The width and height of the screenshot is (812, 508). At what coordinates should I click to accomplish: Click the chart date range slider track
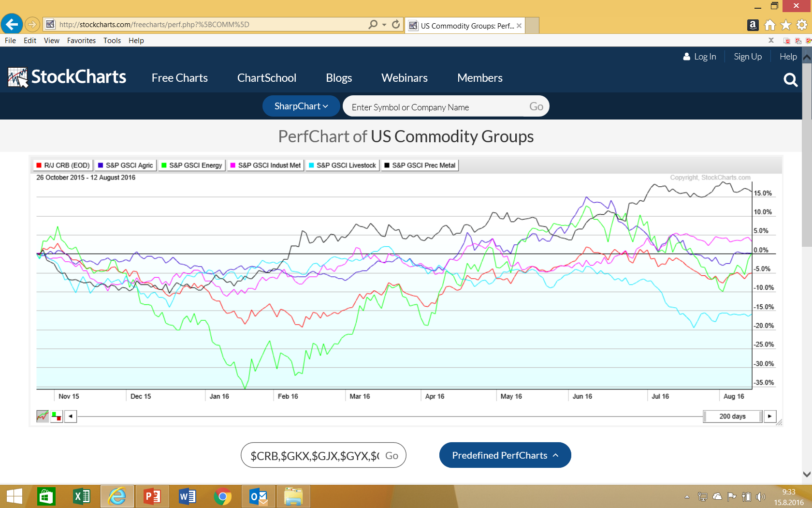click(390, 416)
